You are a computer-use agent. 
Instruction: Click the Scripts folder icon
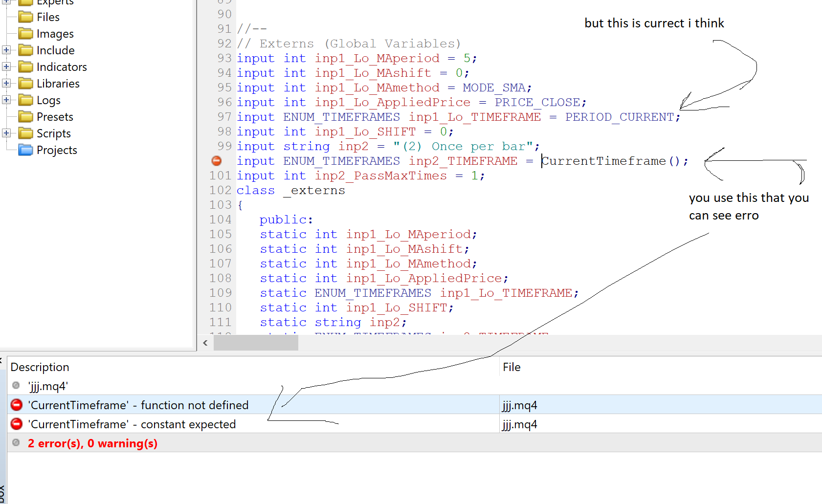25,133
